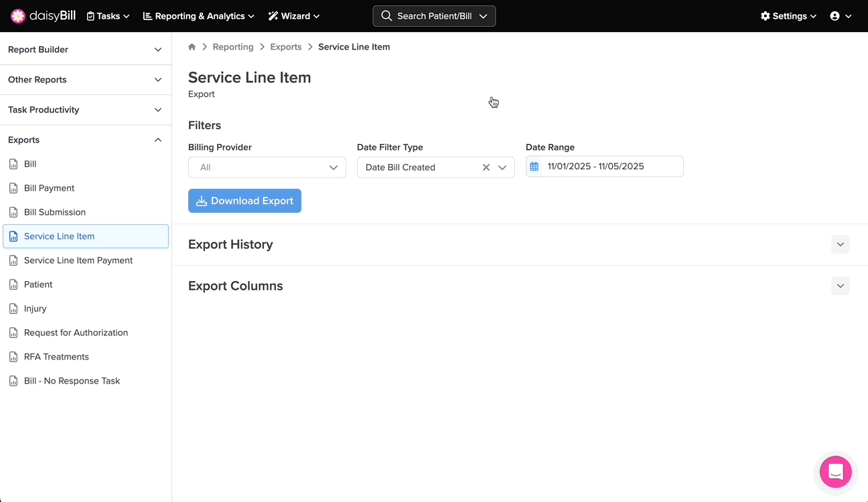Image resolution: width=868 pixels, height=502 pixels.
Task: Open the Billing Provider dropdown
Action: tap(267, 167)
